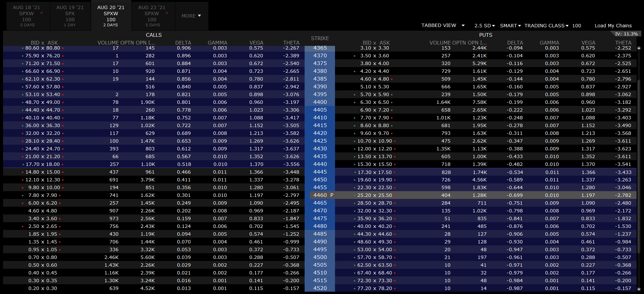Click the scroll-down arrow at bottom right

pyautogui.click(x=639, y=289)
